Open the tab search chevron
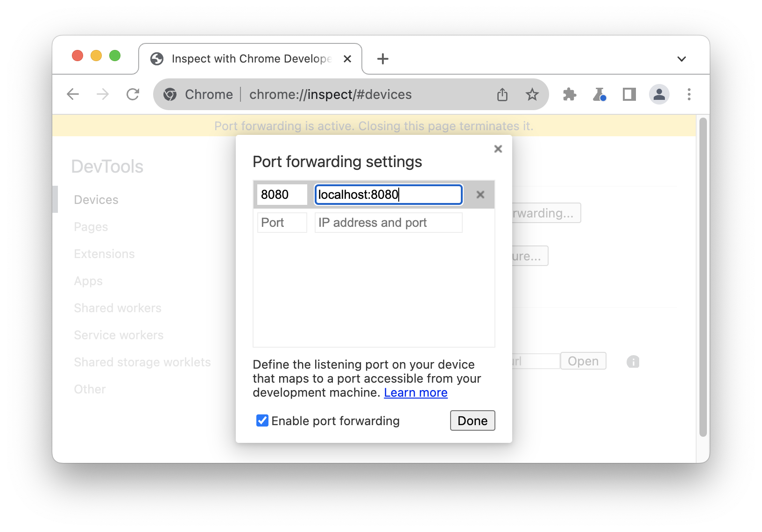The image size is (762, 532). tap(681, 59)
